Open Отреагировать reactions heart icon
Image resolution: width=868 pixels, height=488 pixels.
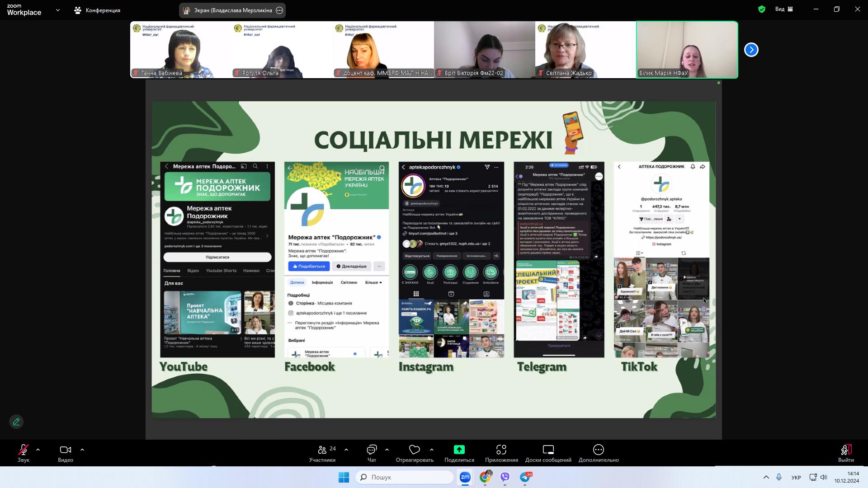pos(415,453)
